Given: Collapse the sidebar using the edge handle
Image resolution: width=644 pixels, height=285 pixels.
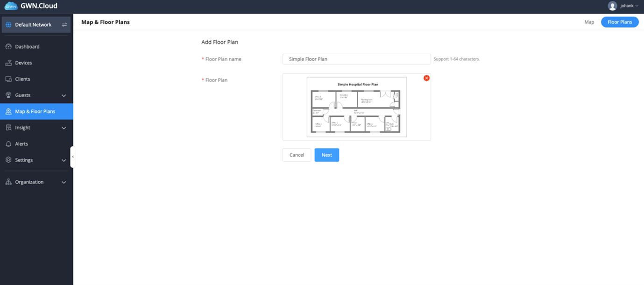Looking at the screenshot, I should (72, 157).
